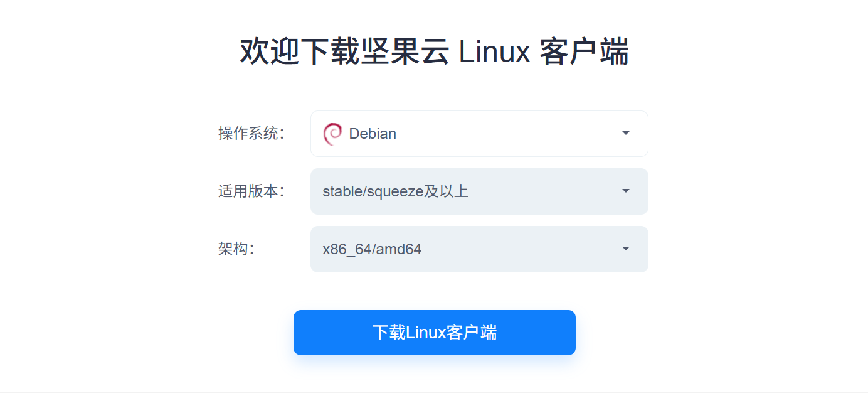The height and width of the screenshot is (403, 868).
Task: Click the blue download button
Action: tap(435, 332)
